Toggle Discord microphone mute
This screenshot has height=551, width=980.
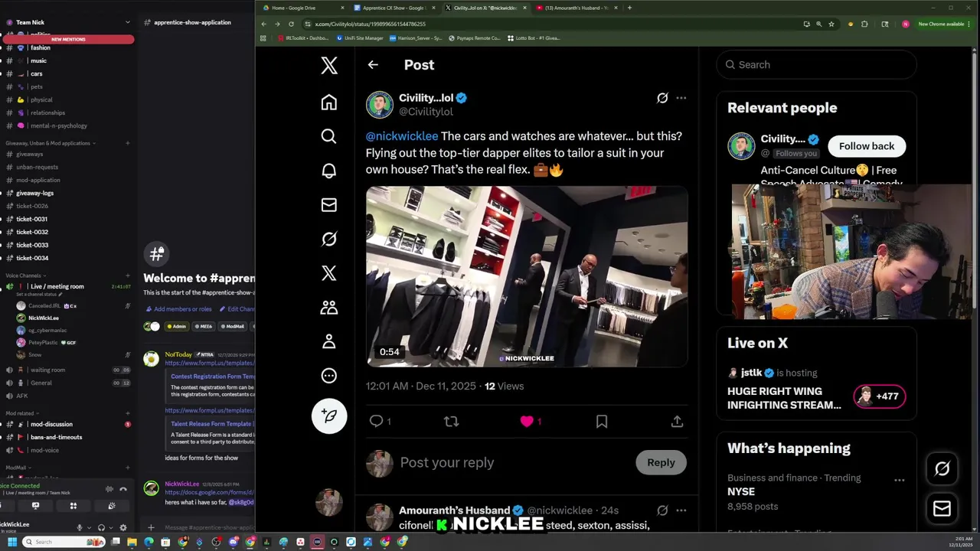80,527
